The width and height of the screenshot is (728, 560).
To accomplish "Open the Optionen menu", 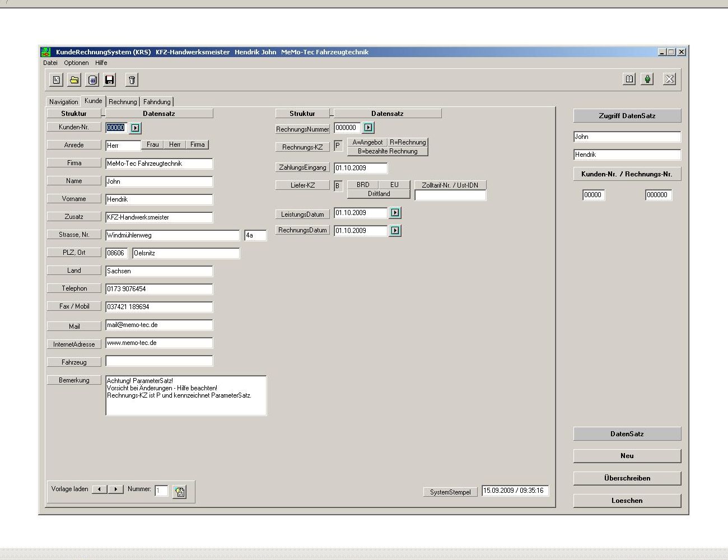I will pos(76,63).
